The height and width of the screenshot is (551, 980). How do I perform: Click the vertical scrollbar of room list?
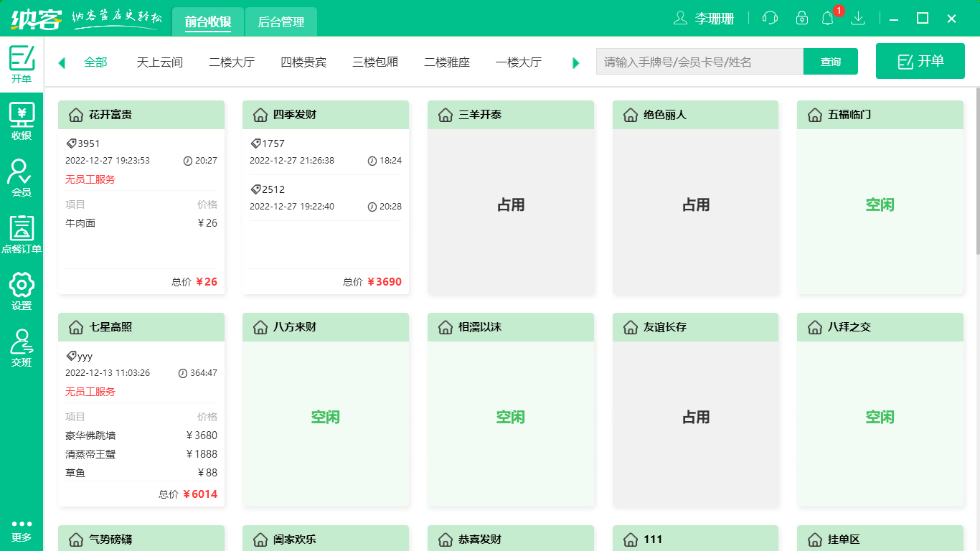(977, 171)
